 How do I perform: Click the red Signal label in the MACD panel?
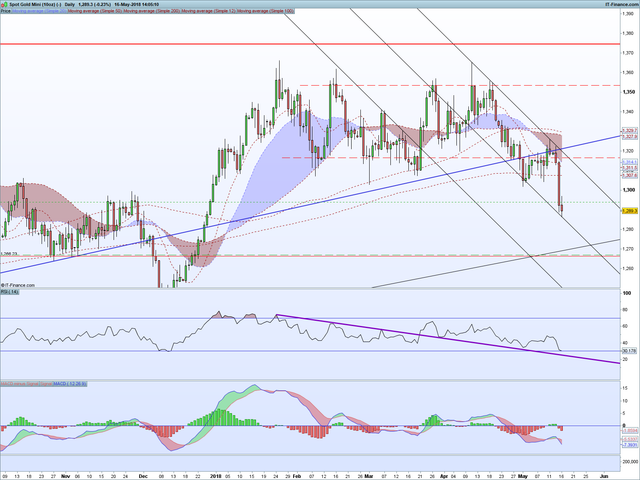46,384
